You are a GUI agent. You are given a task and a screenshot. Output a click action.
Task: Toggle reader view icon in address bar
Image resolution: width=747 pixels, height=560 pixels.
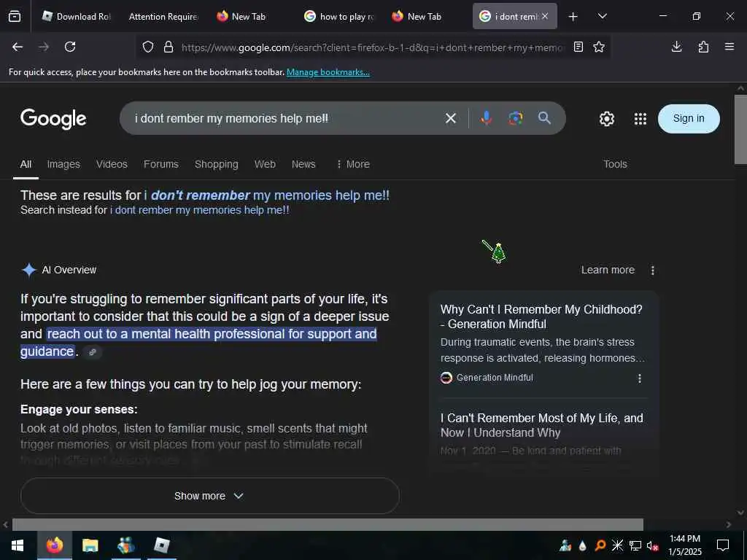(578, 47)
